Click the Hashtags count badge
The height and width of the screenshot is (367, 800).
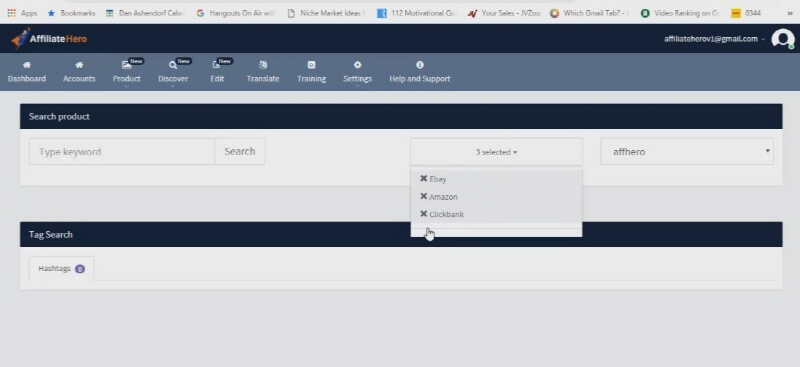pyautogui.click(x=80, y=269)
